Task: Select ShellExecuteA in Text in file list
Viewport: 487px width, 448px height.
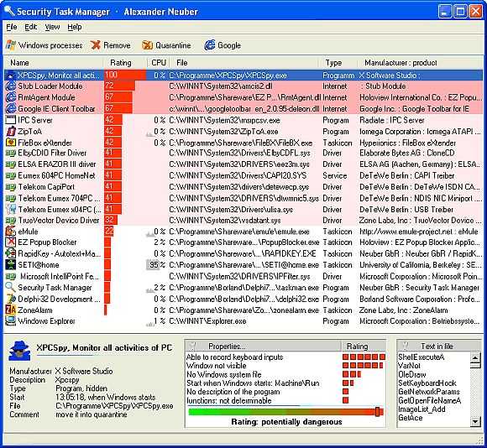Action: coord(422,357)
